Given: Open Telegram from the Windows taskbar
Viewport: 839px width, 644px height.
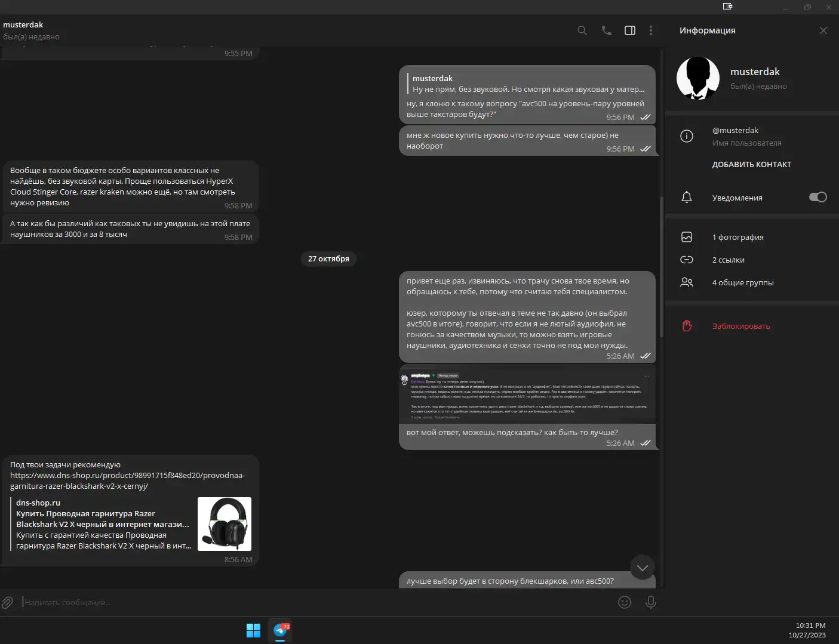Looking at the screenshot, I should point(280,630).
